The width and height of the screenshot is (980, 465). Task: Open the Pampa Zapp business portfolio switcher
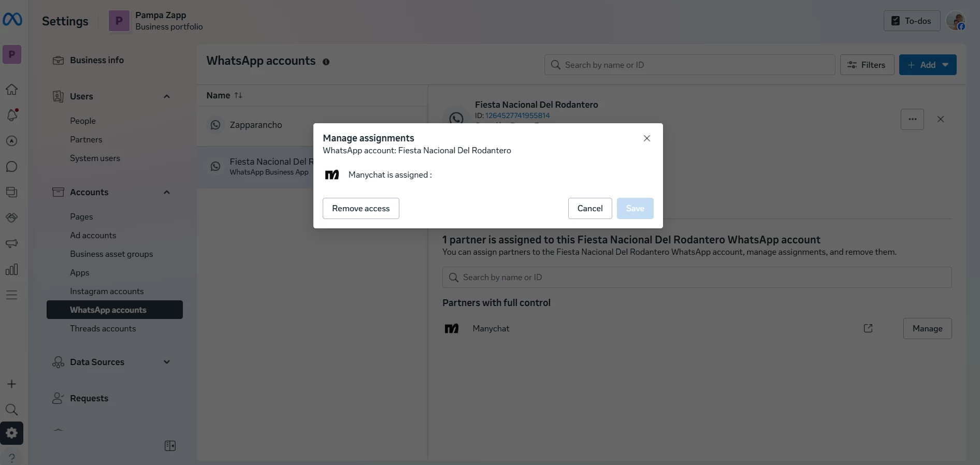(x=156, y=21)
